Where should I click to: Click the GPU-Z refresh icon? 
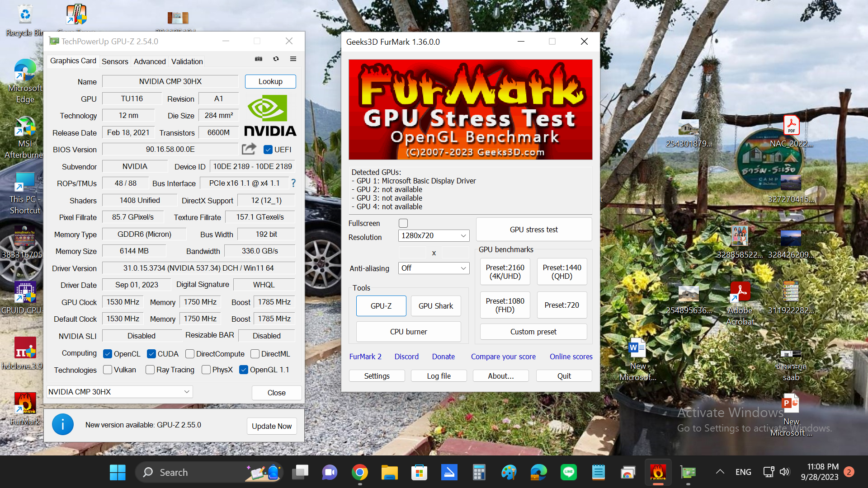click(276, 59)
